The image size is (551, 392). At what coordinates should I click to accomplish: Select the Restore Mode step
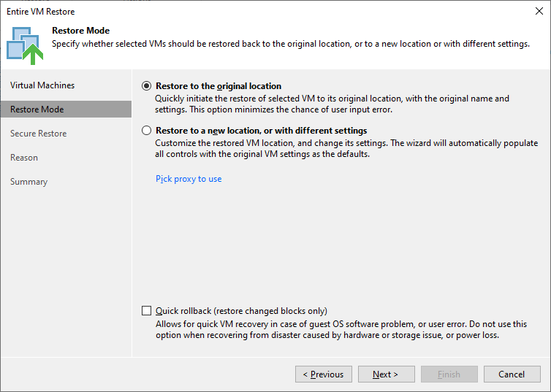point(66,109)
